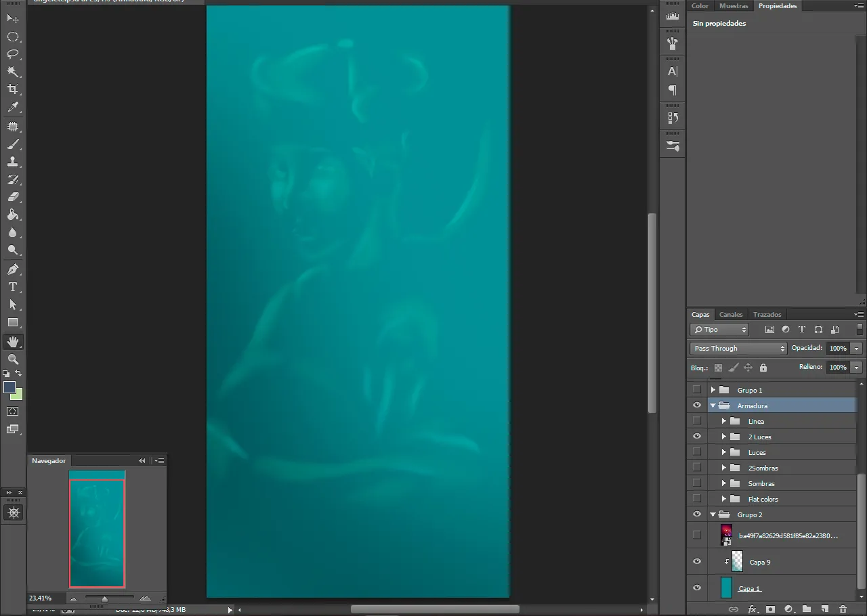Show the 2Sombras group
Image resolution: width=867 pixels, height=616 pixels.
pyautogui.click(x=696, y=468)
